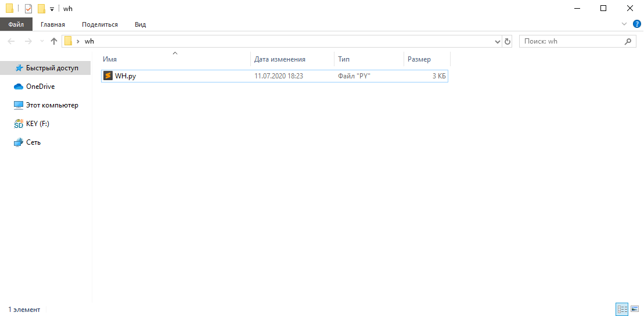Open the Customize Quick Access Toolbar dropdown
Screen dimensions: 644x316
[x=52, y=9]
